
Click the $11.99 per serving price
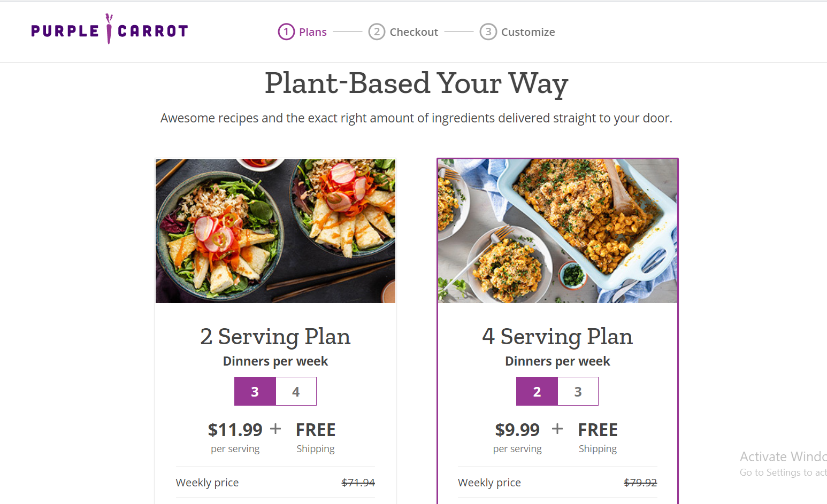tap(235, 430)
